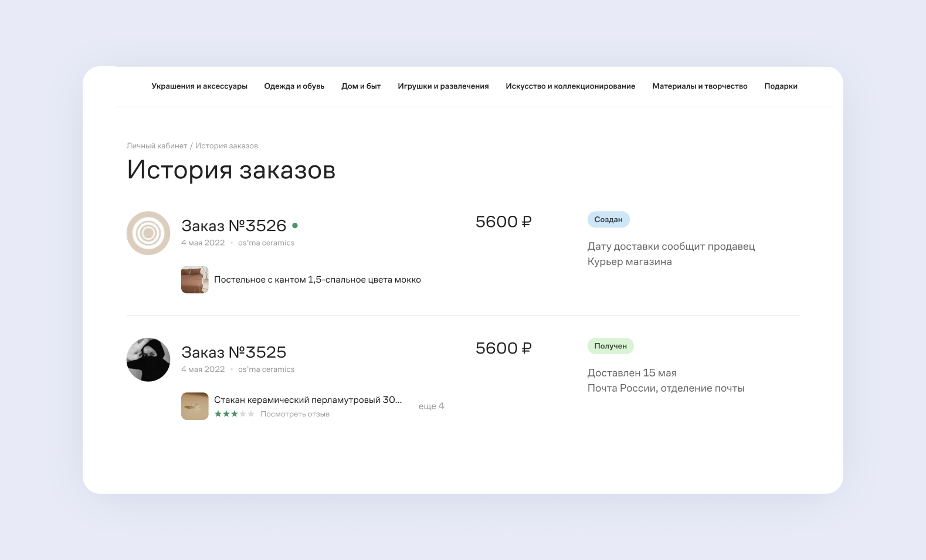
Task: Click Доставлен 15 мая text
Action: point(632,373)
